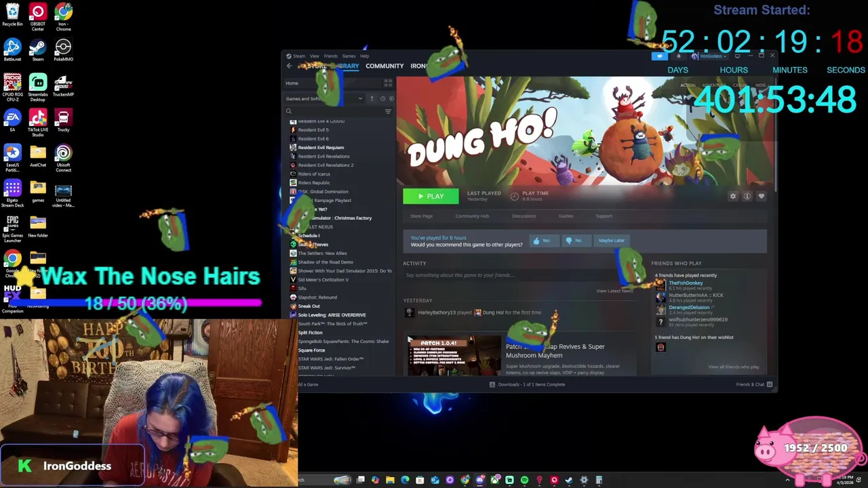Viewport: 868px width, 488px height.
Task: Open Downloads status in Steam footer
Action: (x=528, y=384)
